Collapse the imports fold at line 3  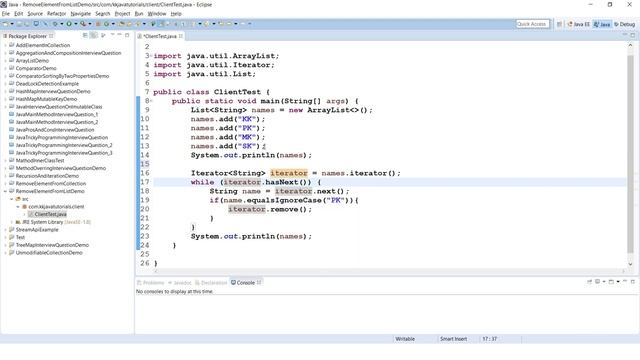pos(151,56)
